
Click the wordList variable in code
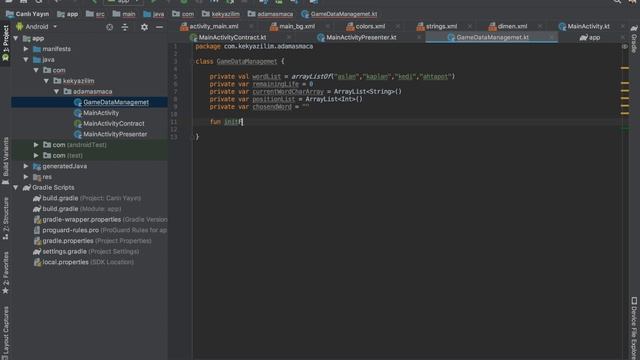[x=267, y=76]
